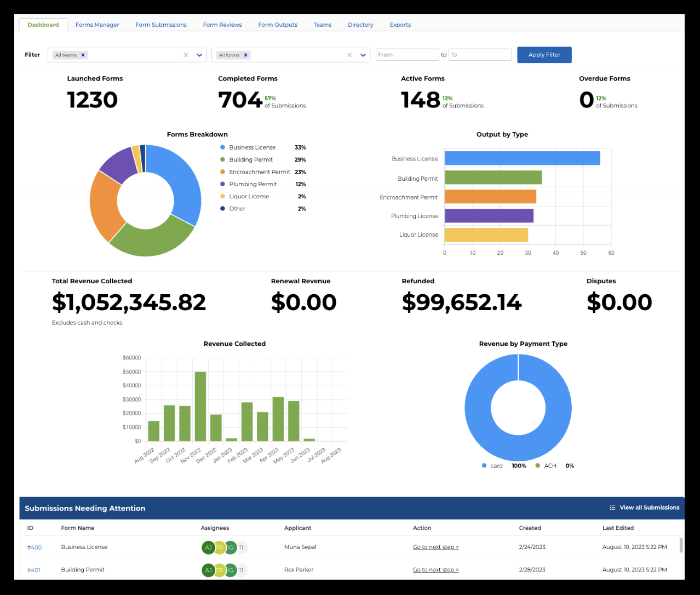Viewport: 700px width, 595px height.
Task: Click the Created column header
Action: pos(530,528)
